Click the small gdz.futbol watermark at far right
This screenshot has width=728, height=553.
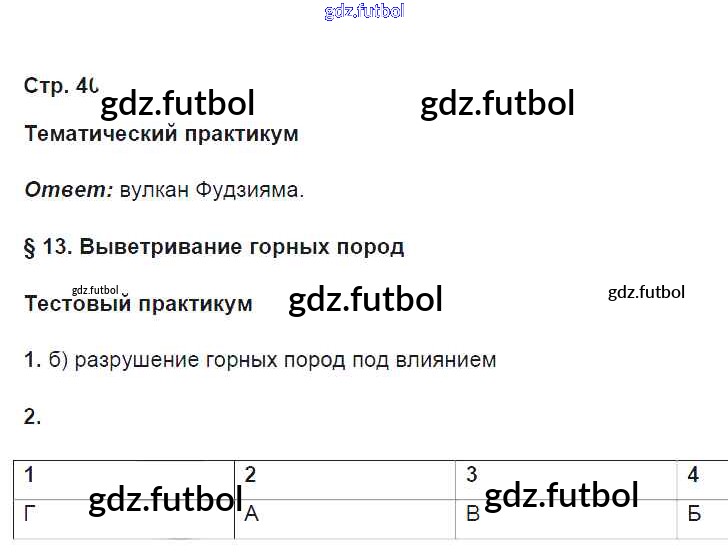(x=646, y=292)
